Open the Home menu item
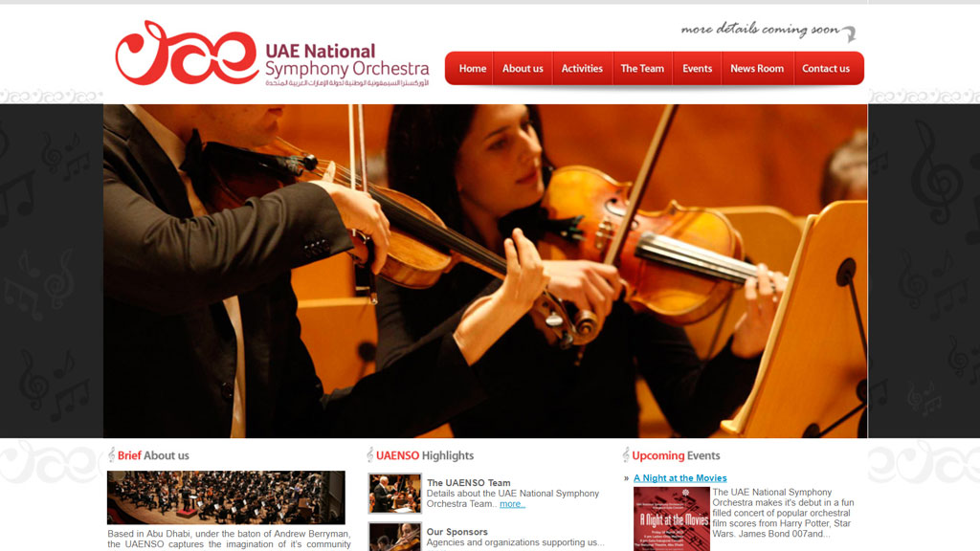The width and height of the screenshot is (980, 551). pos(472,69)
